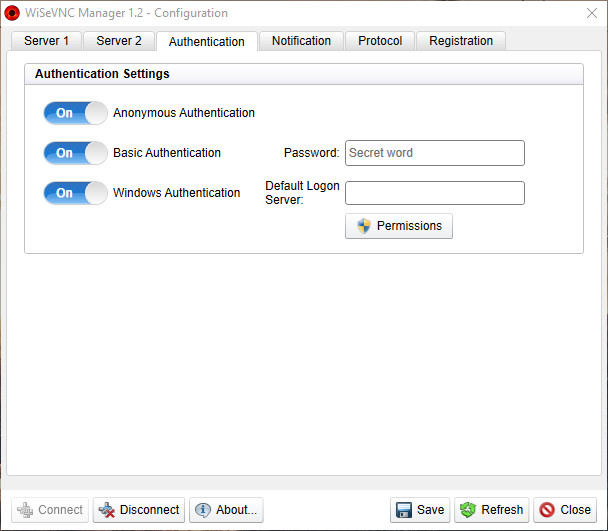The height and width of the screenshot is (531, 608).
Task: Click the Basic Authentication label
Action: pos(167,153)
